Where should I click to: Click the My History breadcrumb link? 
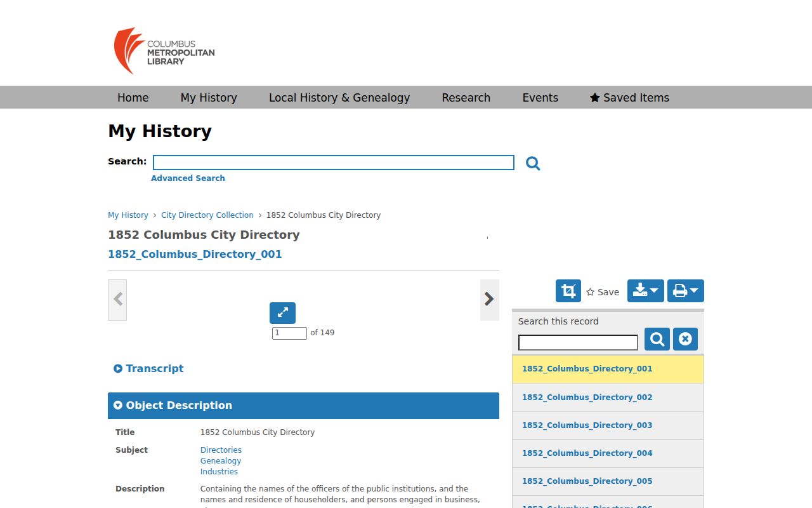[x=128, y=215]
